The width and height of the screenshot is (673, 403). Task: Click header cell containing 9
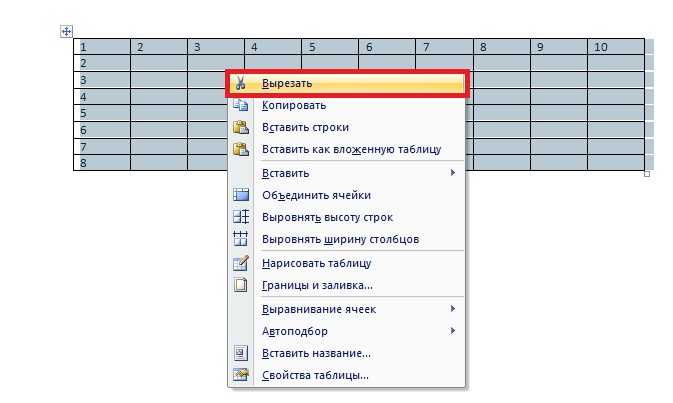pos(559,47)
